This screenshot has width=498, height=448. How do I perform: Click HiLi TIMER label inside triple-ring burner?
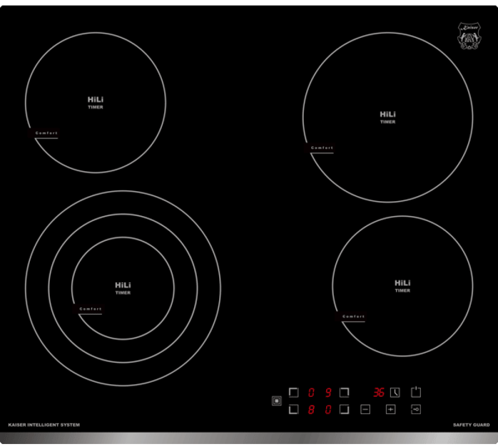[123, 288]
